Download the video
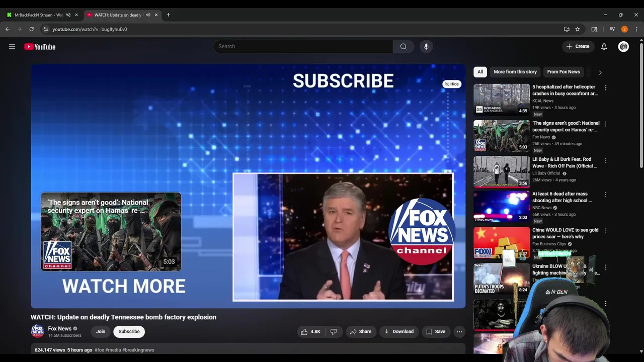Image resolution: width=644 pixels, height=362 pixels. 398,332
